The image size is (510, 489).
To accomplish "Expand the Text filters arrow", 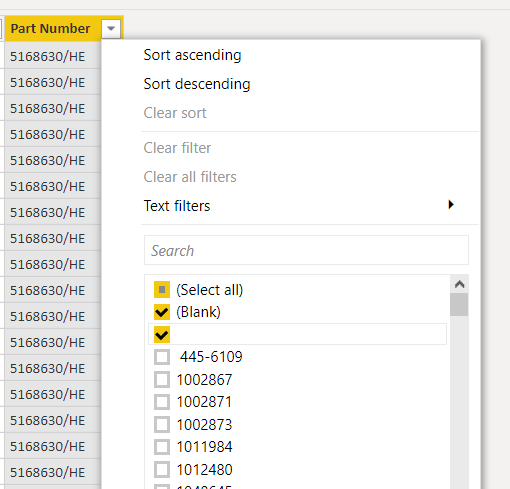I will point(451,204).
